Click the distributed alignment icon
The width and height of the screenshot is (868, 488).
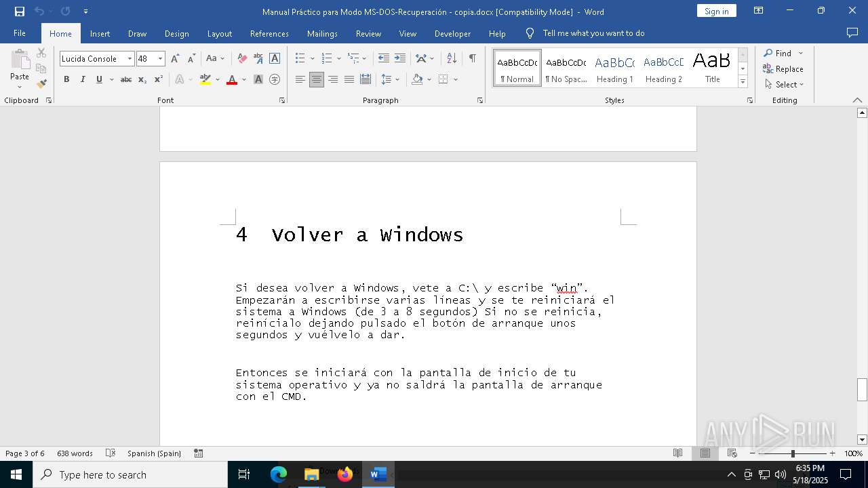pyautogui.click(x=366, y=79)
